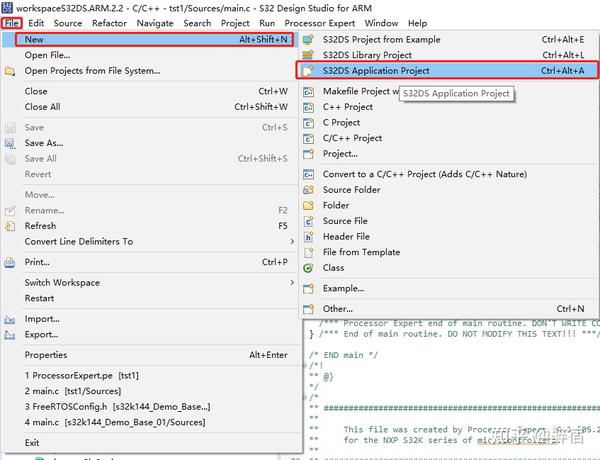Click the Refresh icon in File menu
Image resolution: width=600 pixels, height=460 pixels.
[10, 226]
